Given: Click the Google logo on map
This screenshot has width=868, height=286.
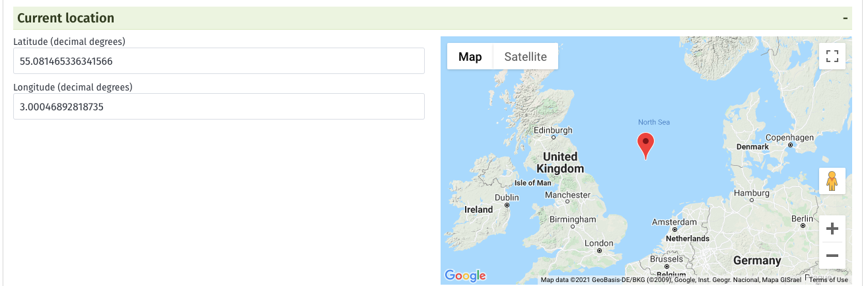Looking at the screenshot, I should tap(466, 275).
